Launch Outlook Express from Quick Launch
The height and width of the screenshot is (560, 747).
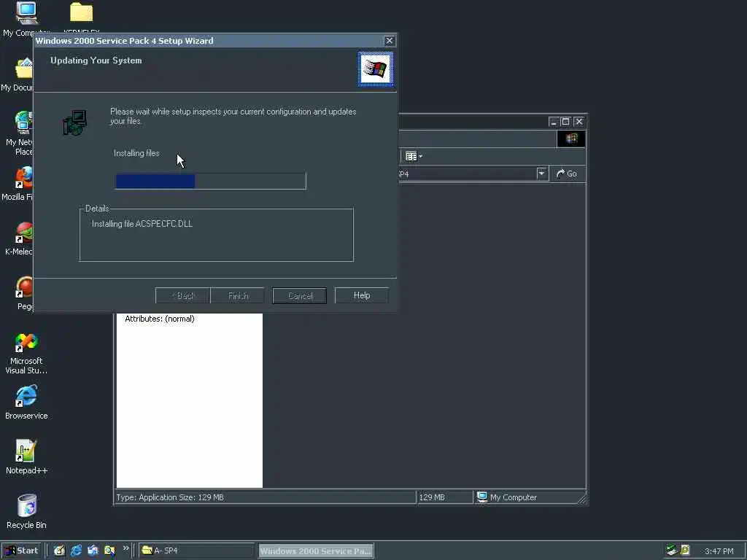point(93,551)
